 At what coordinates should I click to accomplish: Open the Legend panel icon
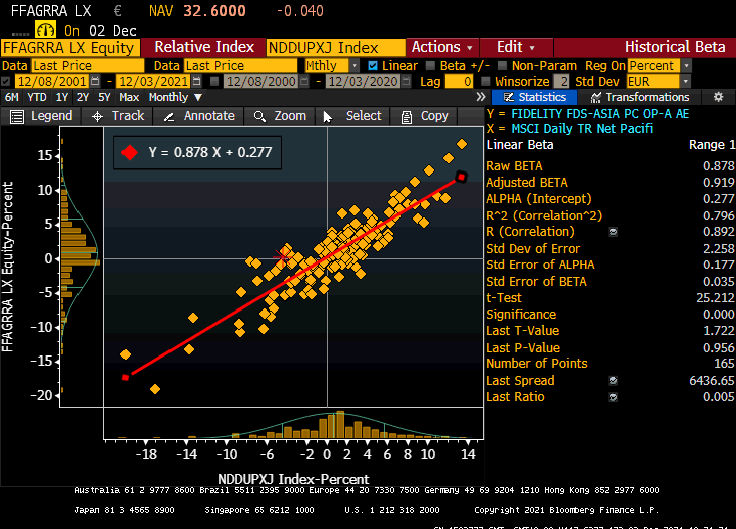(x=17, y=116)
